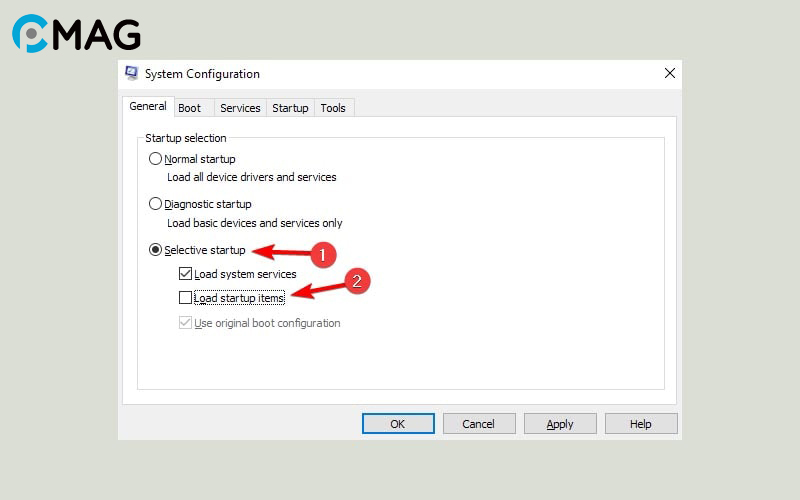Select the Diagnostic startup radio button
800x500 pixels.
(155, 204)
